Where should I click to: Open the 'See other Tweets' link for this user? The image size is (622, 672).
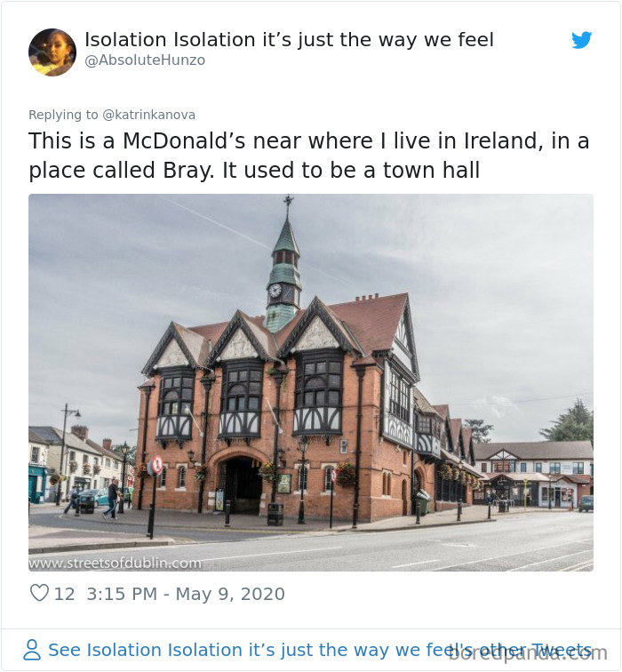pyautogui.click(x=321, y=650)
